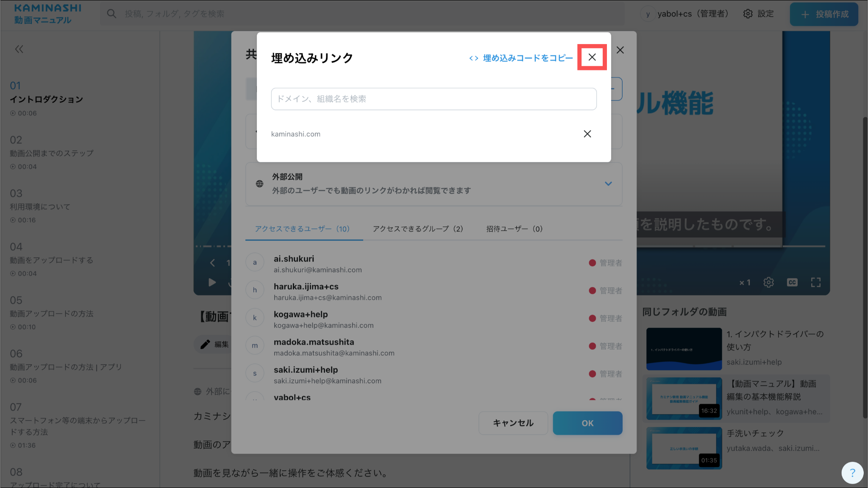Open 設定 from the top bar

point(759,14)
